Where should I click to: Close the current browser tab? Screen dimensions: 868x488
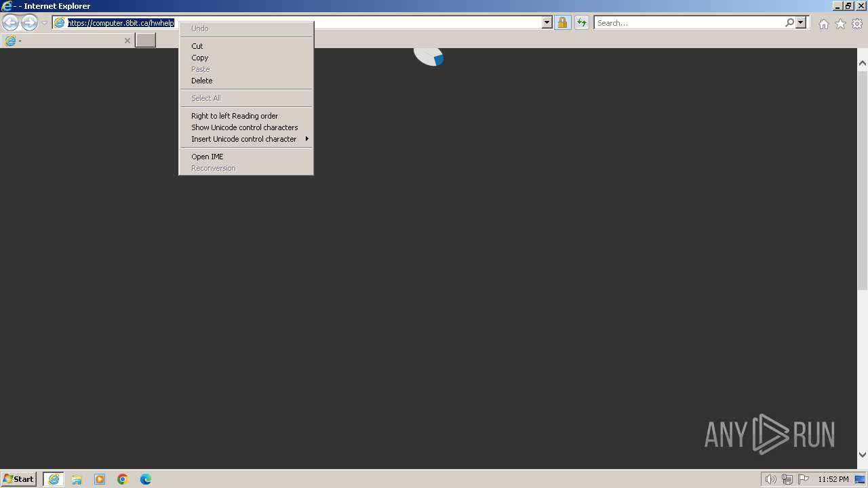127,41
